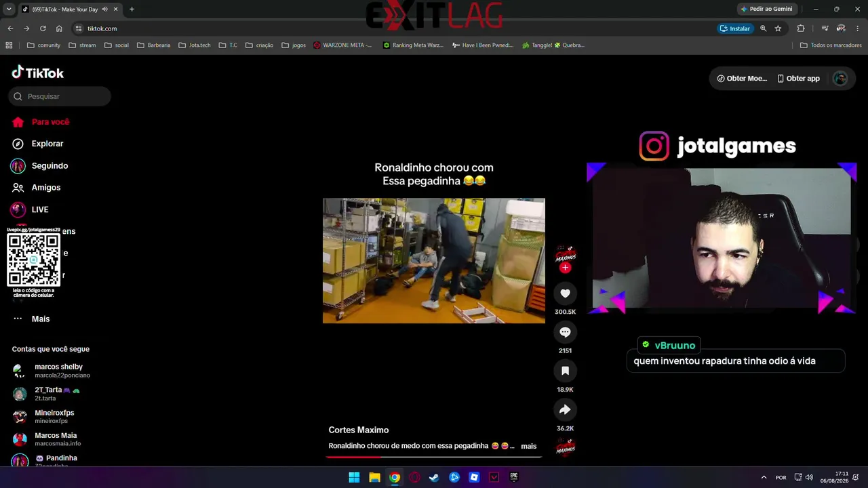Go to the TikTok logo home
868x488 pixels.
(x=38, y=73)
